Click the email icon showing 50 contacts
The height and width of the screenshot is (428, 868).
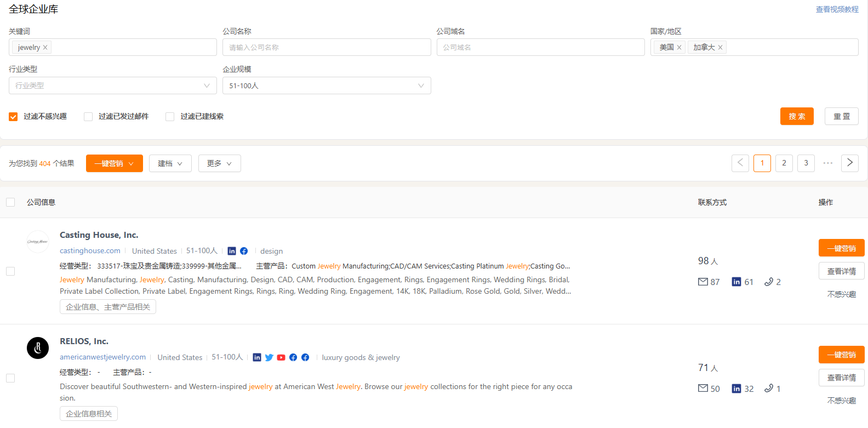(x=703, y=389)
